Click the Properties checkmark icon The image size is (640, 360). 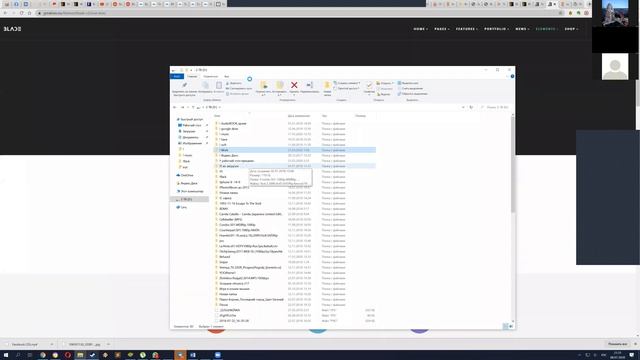[369, 85]
